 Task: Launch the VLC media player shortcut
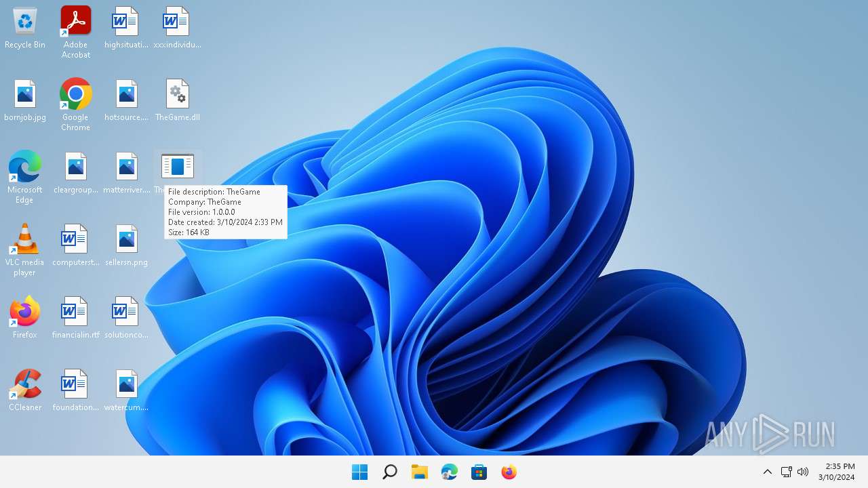point(25,249)
